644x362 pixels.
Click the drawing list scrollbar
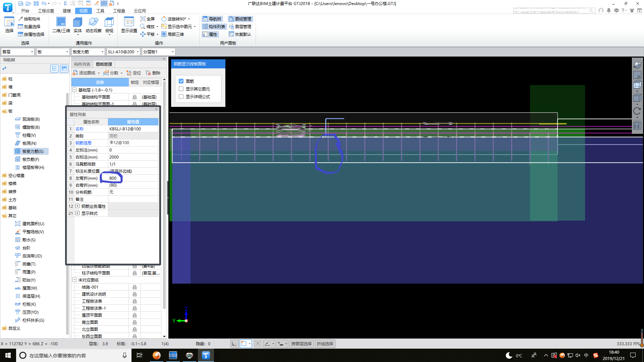click(x=164, y=194)
